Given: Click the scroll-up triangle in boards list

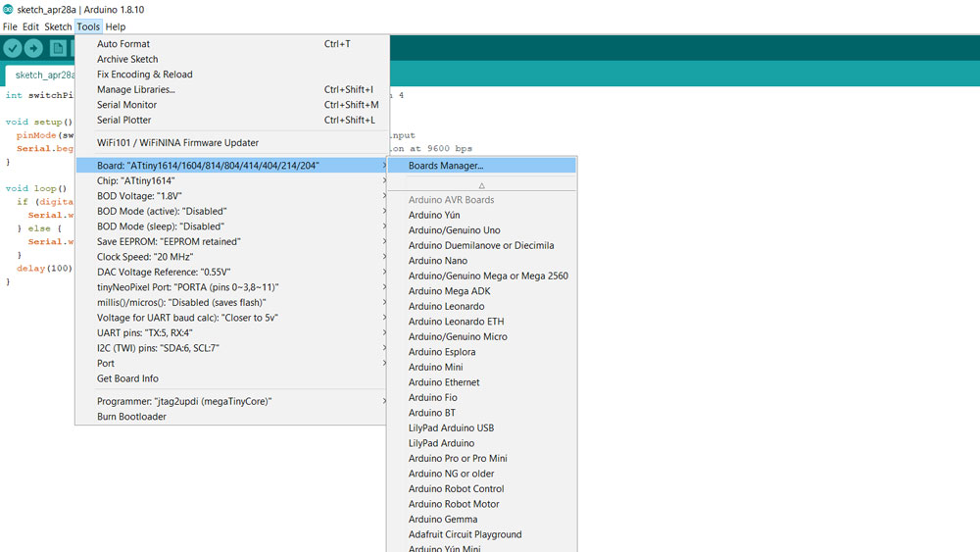Looking at the screenshot, I should click(481, 185).
